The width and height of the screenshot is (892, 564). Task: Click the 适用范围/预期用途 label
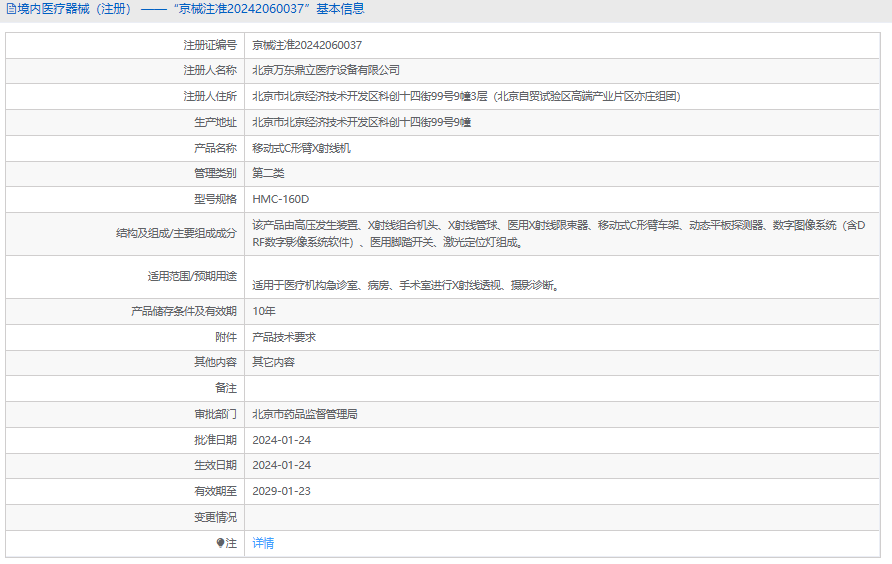pyautogui.click(x=192, y=277)
